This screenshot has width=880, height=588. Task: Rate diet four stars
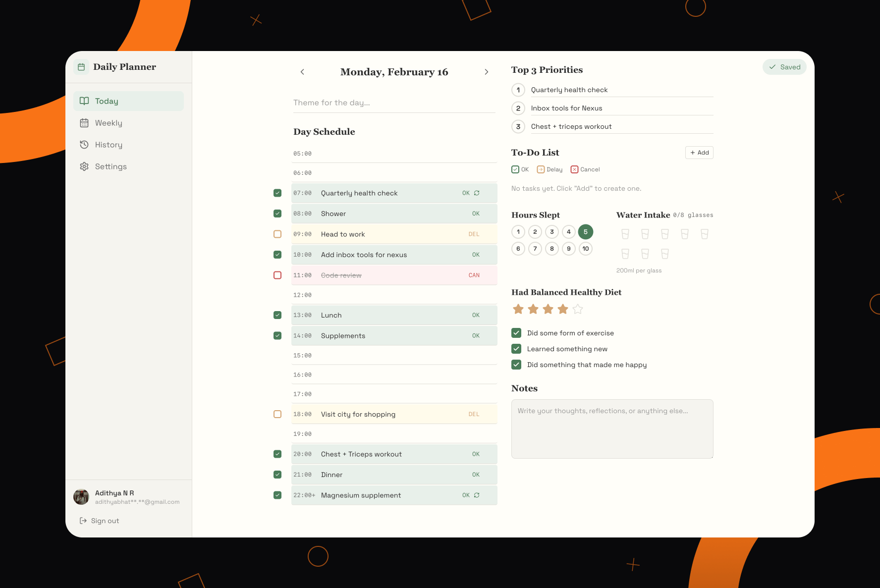(563, 309)
